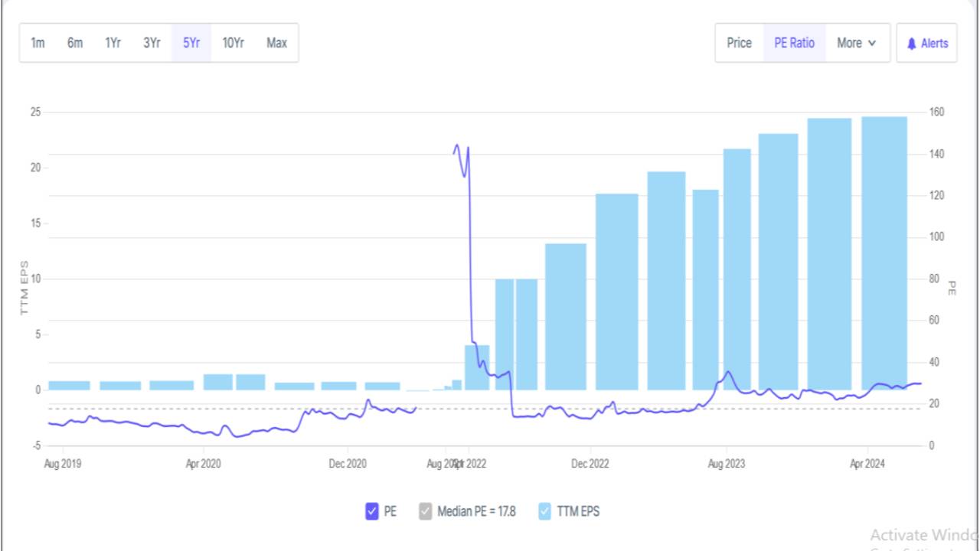The height and width of the screenshot is (551, 980).
Task: Open Alerts button
Action: point(926,43)
